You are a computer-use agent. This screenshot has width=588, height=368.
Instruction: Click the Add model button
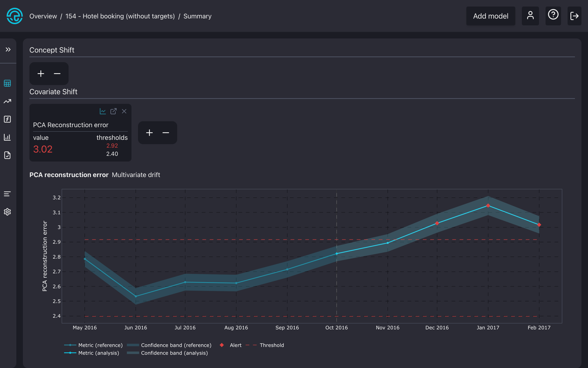tap(490, 16)
